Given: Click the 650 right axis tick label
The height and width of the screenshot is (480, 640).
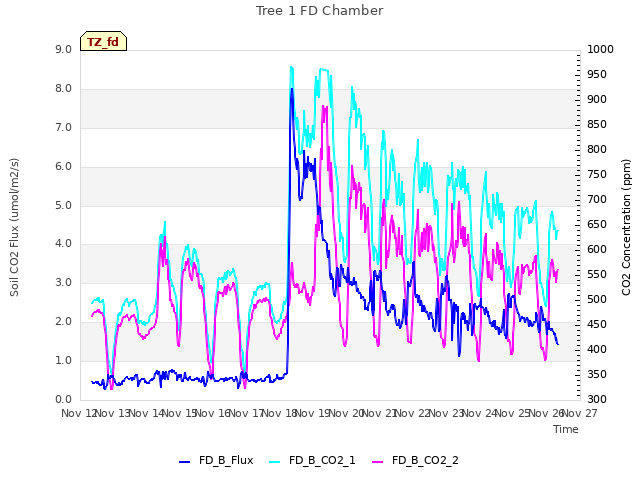Looking at the screenshot, I should [597, 224].
